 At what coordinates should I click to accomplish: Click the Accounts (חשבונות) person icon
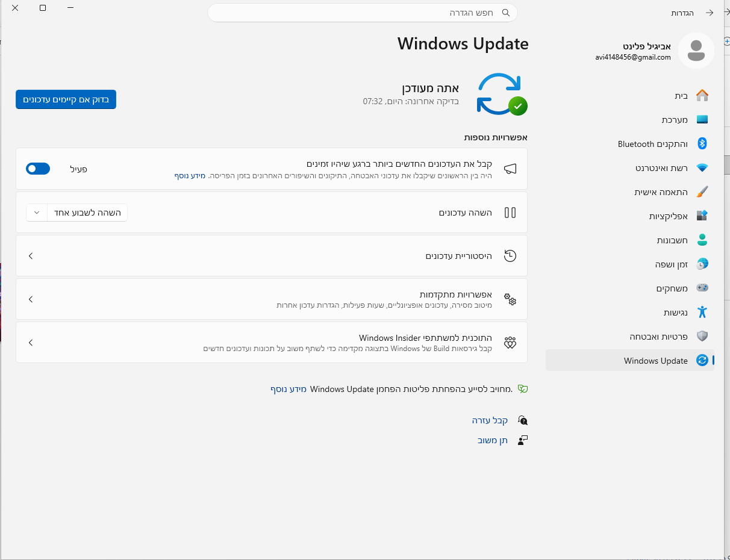[x=702, y=240]
